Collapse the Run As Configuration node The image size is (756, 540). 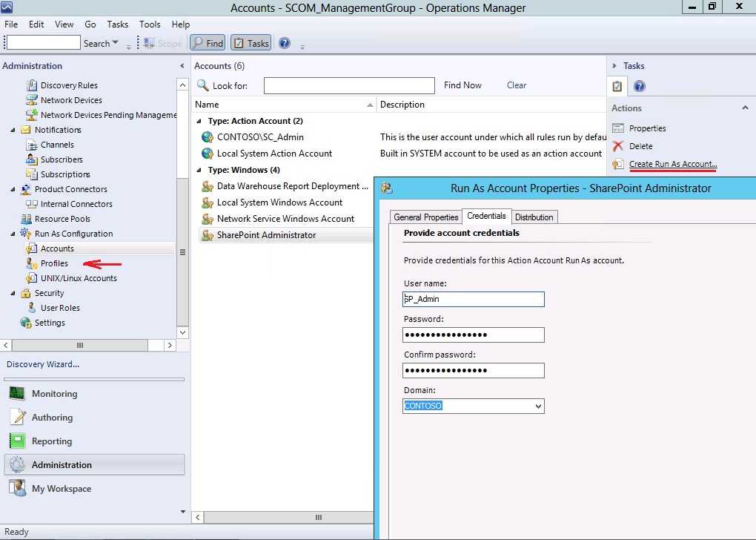point(13,234)
